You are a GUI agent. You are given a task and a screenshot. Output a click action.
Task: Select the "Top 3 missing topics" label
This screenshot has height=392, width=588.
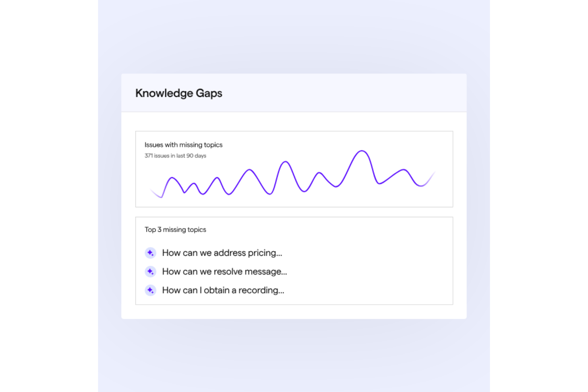[x=175, y=230]
